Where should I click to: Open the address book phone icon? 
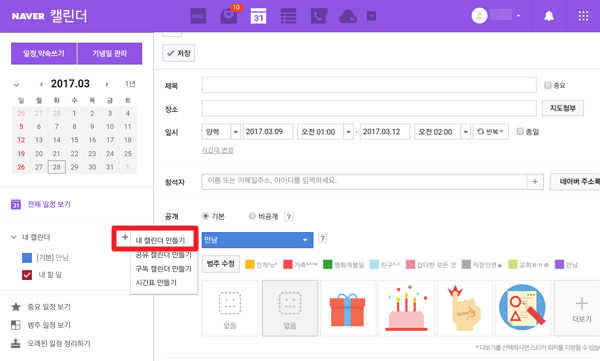[x=318, y=16]
